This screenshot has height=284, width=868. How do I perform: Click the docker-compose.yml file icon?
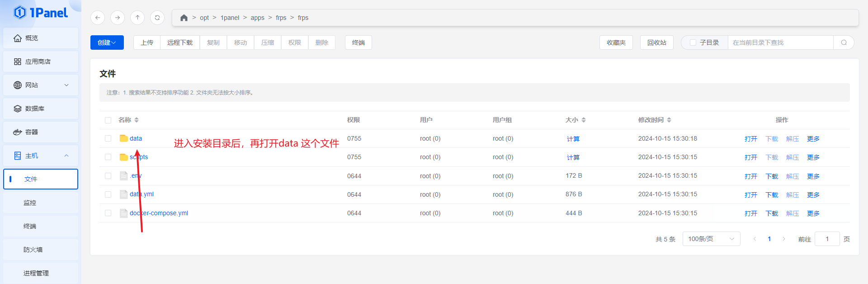(123, 213)
